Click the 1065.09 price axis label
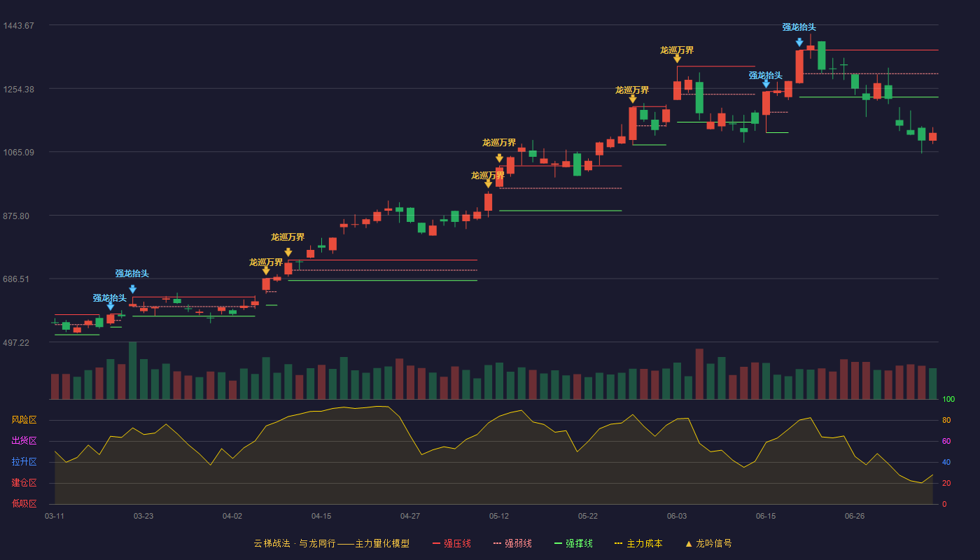Viewport: 980px width, 560px height. tap(18, 153)
